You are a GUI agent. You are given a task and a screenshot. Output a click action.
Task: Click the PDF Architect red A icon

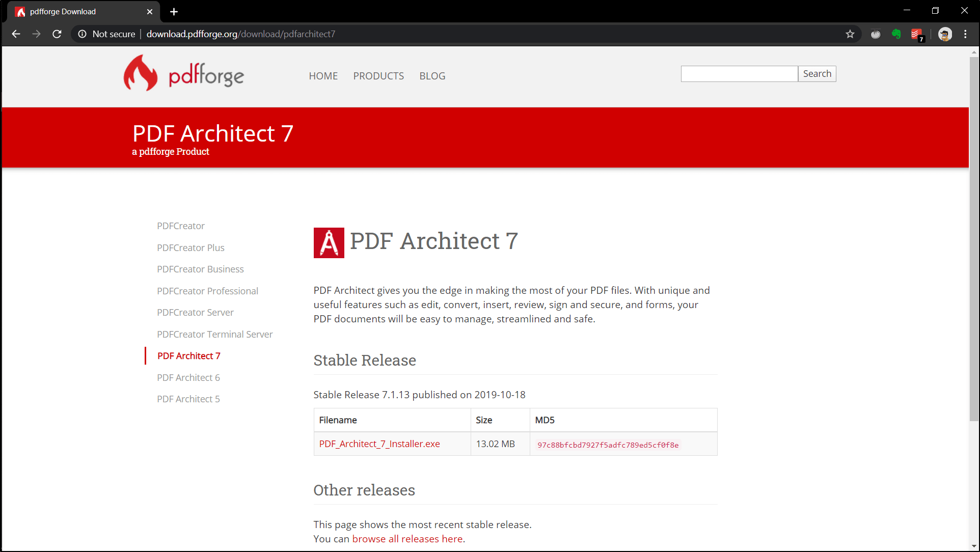(329, 243)
